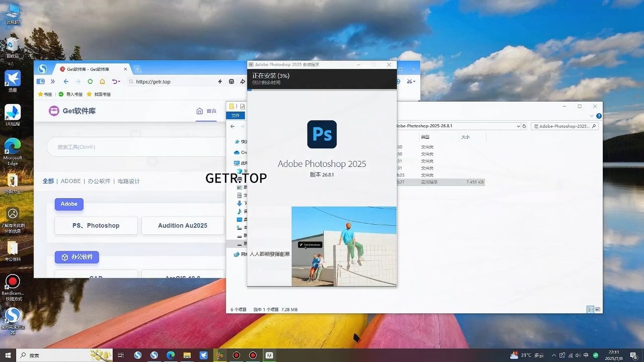The width and height of the screenshot is (644, 362).
Task: Click the 搜索工具 search field
Action: tap(136, 147)
